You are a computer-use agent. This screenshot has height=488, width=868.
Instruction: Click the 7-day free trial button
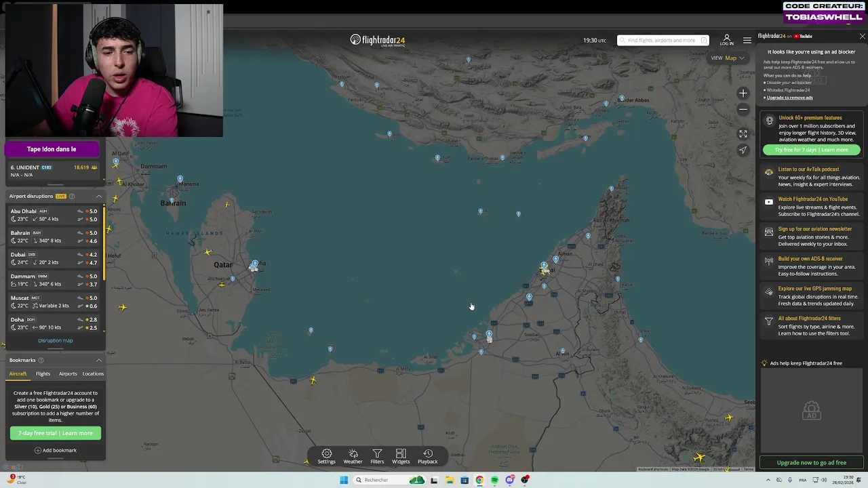pyautogui.click(x=56, y=433)
